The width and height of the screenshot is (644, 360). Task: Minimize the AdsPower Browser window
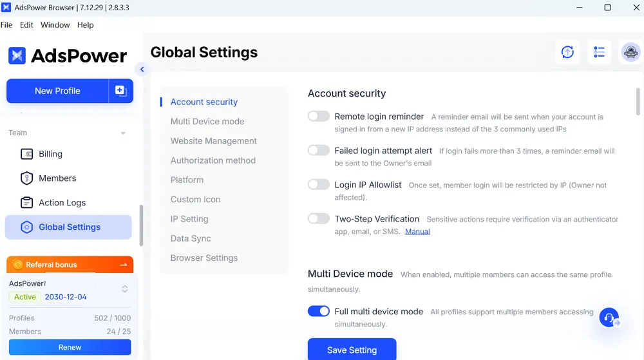point(580,7)
